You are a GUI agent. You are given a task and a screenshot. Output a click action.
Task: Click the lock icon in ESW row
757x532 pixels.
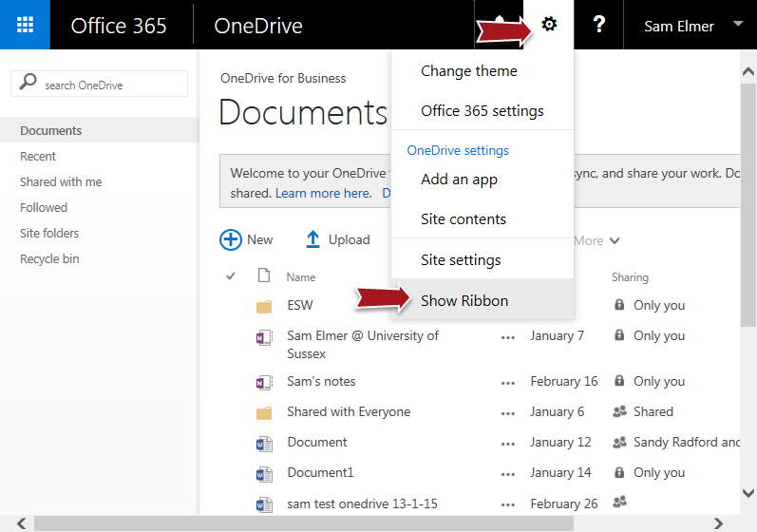(619, 305)
